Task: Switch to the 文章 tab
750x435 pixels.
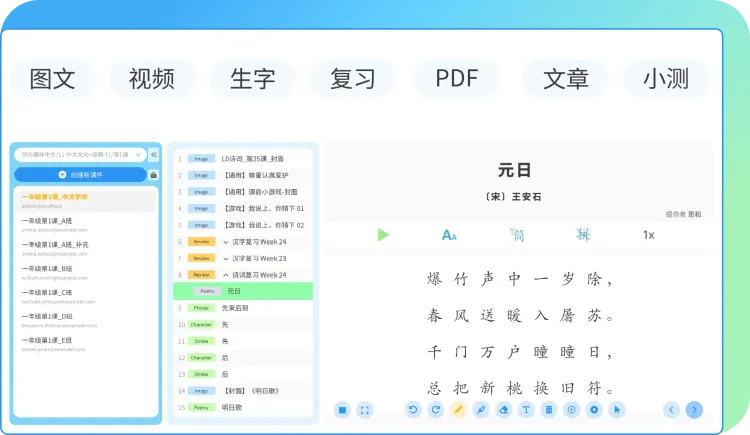Action: [565, 78]
